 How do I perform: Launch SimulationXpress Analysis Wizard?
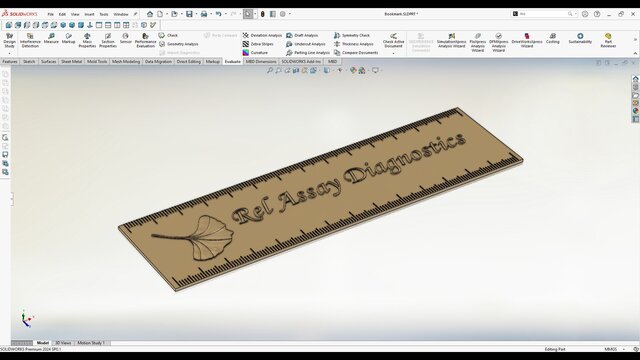[x=451, y=41]
